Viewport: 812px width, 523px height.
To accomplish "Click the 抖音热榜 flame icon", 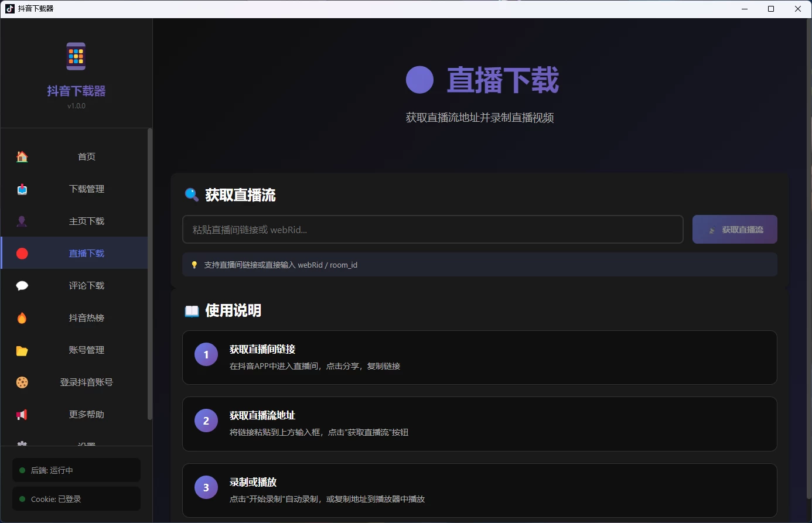I will point(22,317).
